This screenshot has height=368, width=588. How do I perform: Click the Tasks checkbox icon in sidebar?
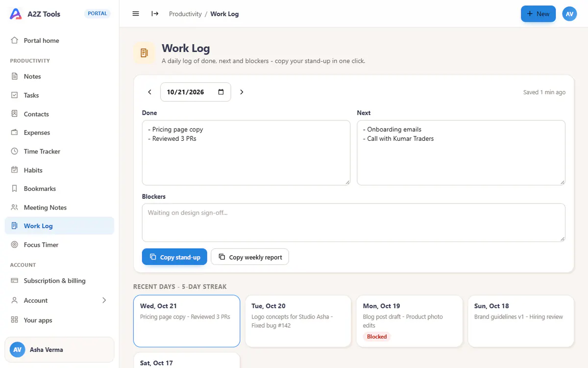(15, 95)
